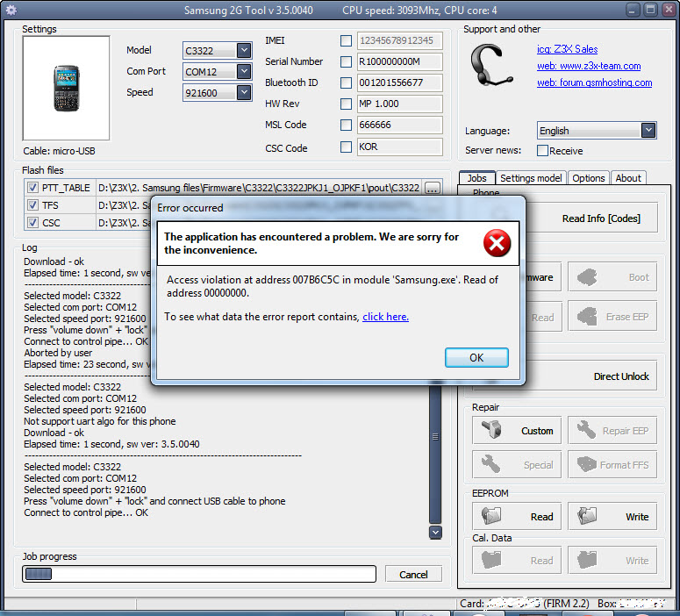
Task: Enable the MSL Code checkbox
Action: click(346, 125)
